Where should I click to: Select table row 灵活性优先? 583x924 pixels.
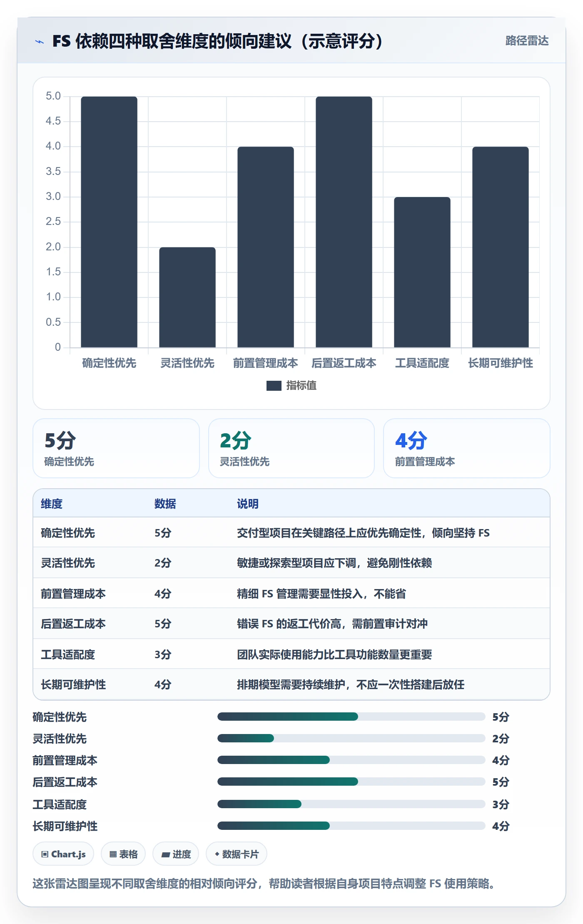(291, 563)
